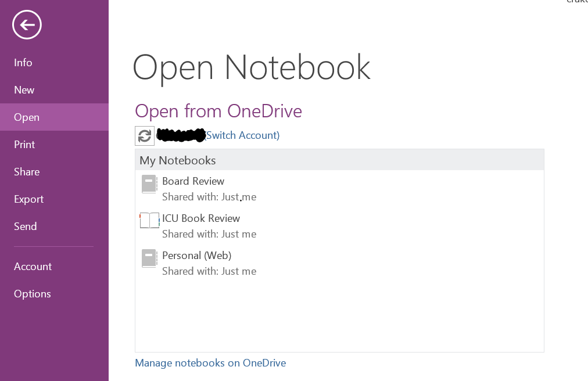Click the back arrow circle icon
This screenshot has width=588, height=381.
(x=27, y=25)
